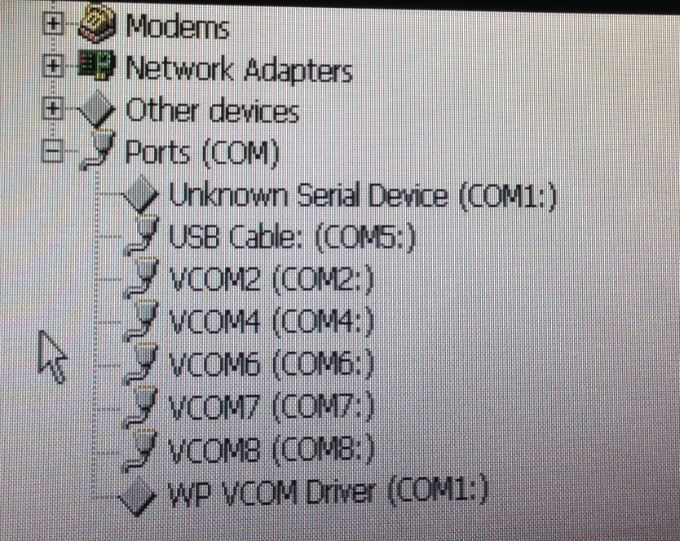Expand the Network Adapters node

click(53, 66)
